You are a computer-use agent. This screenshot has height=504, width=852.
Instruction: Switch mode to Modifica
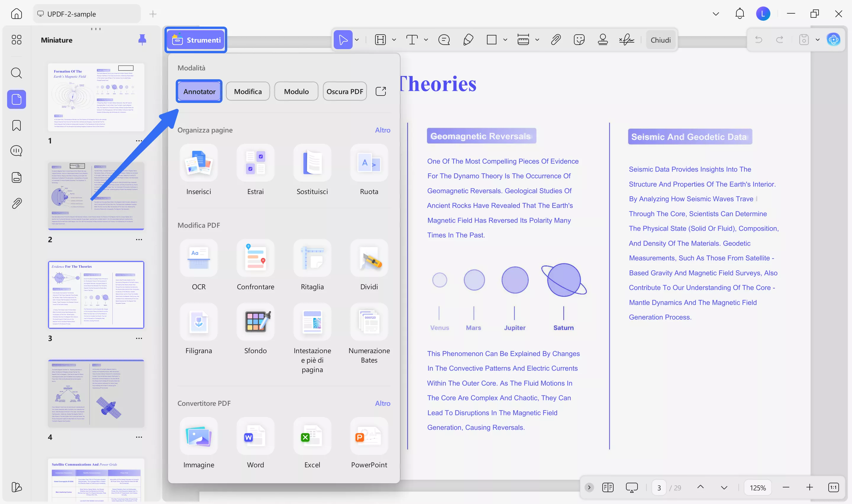(x=248, y=91)
